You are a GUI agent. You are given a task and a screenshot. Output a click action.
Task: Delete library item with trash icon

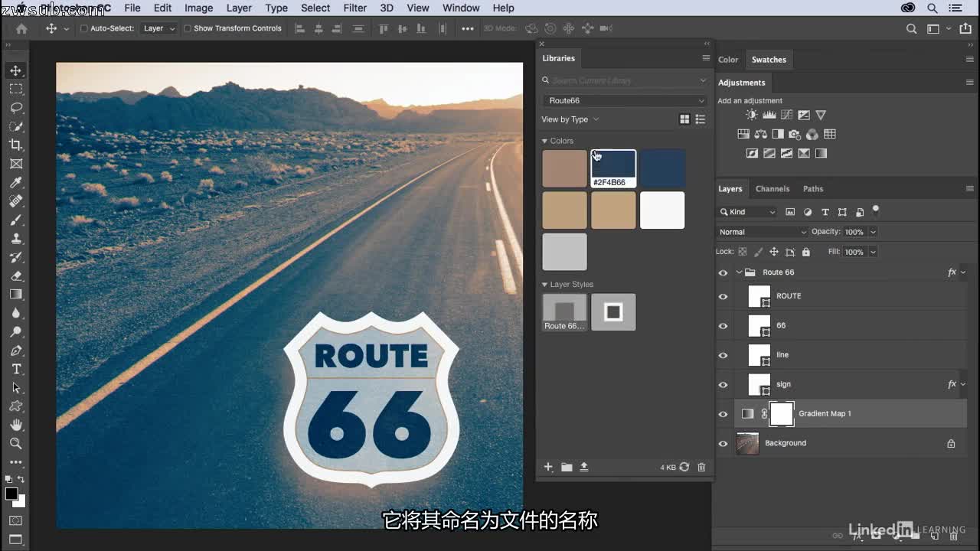[x=701, y=467]
